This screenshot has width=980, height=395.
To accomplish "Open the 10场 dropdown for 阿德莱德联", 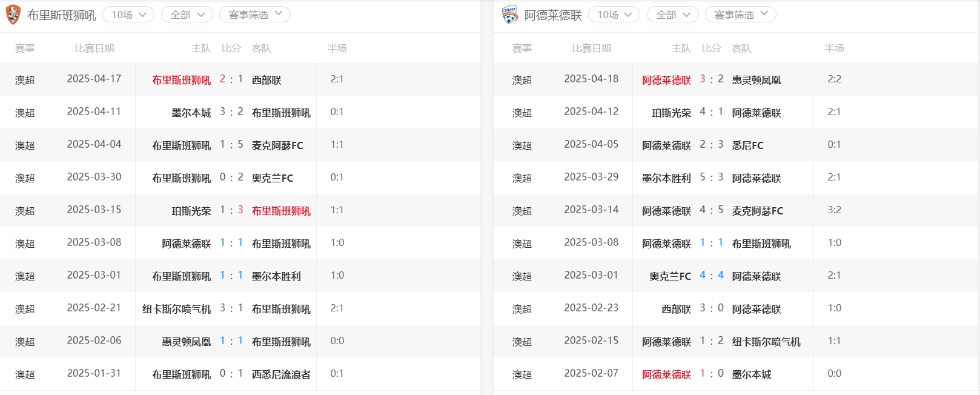I will point(614,15).
